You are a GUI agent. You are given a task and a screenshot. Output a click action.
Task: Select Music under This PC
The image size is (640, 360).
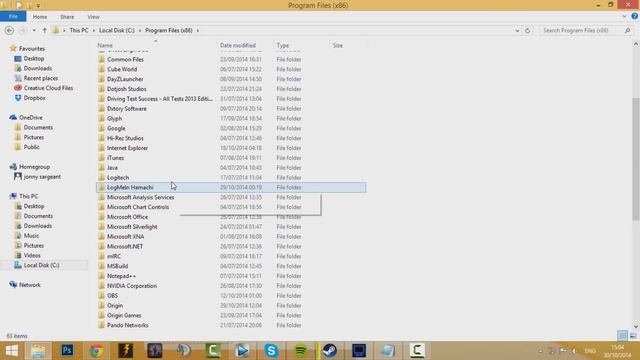coord(31,236)
